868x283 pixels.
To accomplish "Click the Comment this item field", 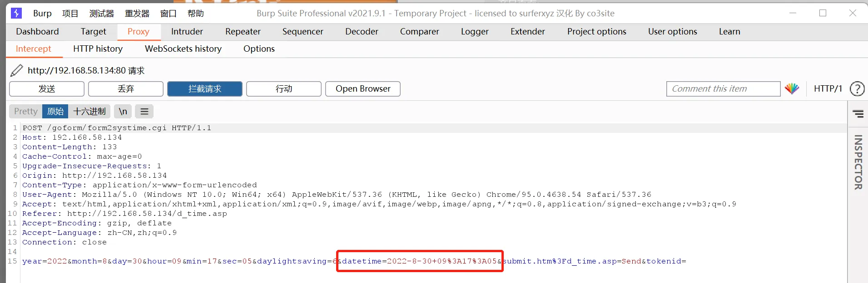I will click(x=723, y=89).
